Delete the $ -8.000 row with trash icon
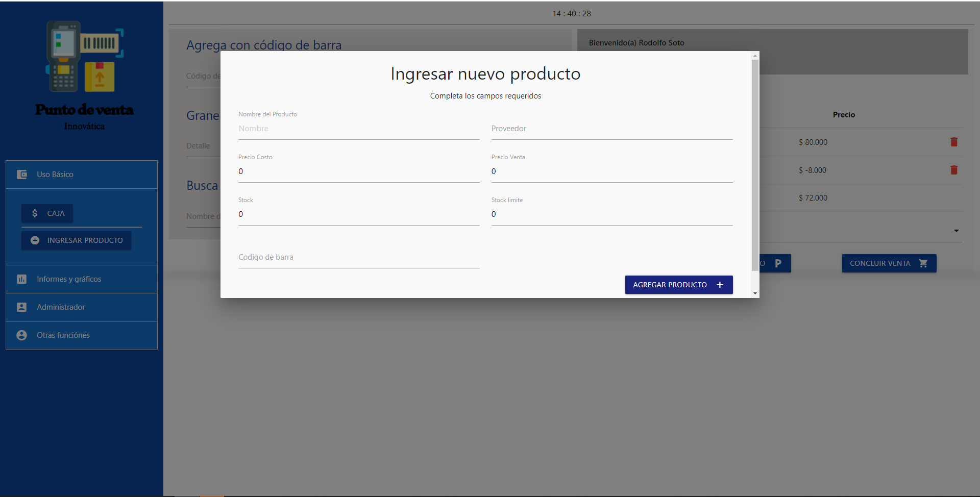The height and width of the screenshot is (497, 980). 953,170
